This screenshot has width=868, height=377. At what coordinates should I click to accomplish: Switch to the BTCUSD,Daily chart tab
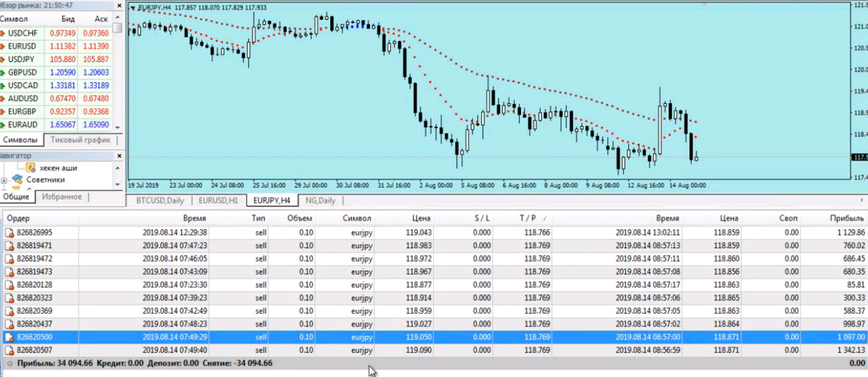[160, 200]
